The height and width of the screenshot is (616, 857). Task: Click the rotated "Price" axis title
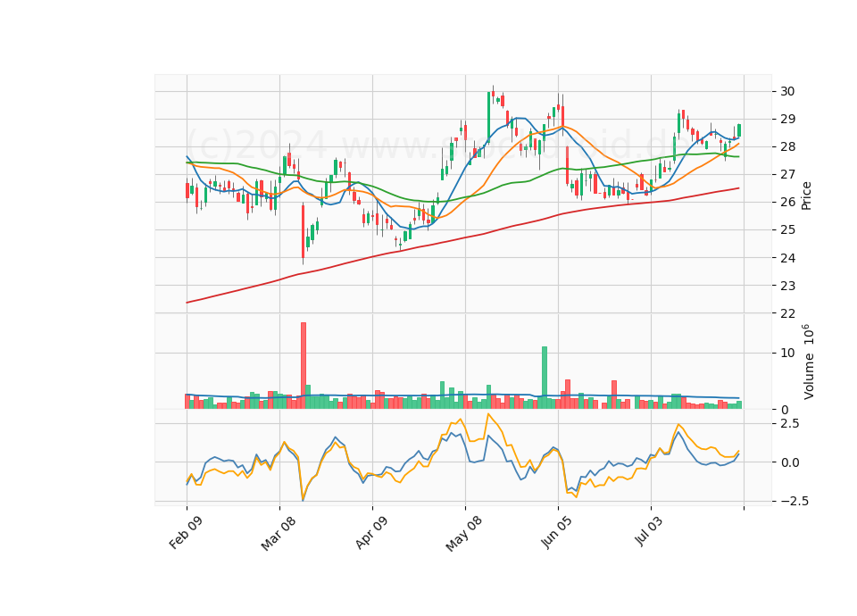805,196
